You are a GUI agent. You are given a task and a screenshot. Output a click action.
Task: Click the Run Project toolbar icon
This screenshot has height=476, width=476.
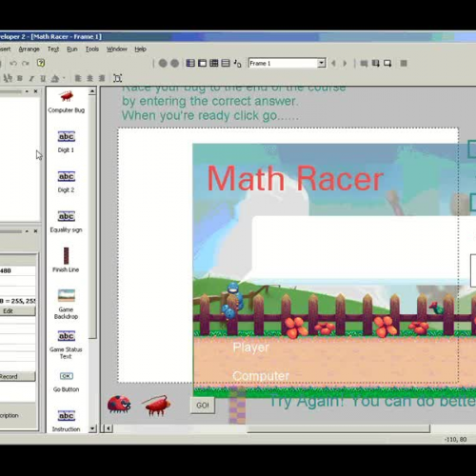(x=364, y=64)
